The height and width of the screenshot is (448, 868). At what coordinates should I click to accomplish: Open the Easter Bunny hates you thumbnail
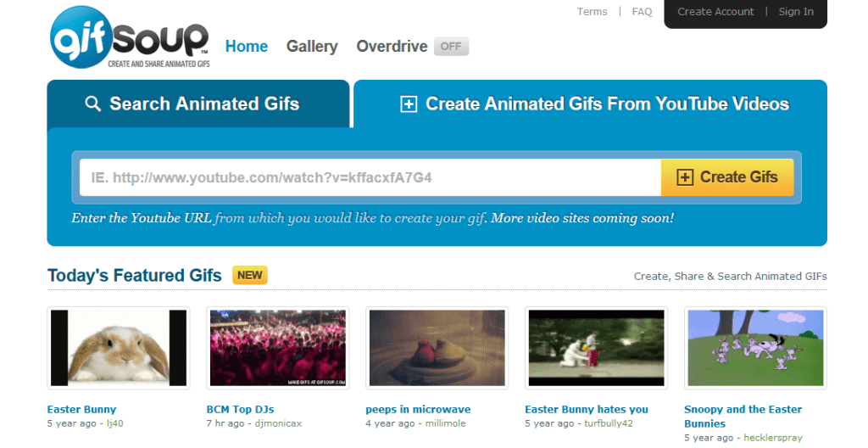click(596, 348)
